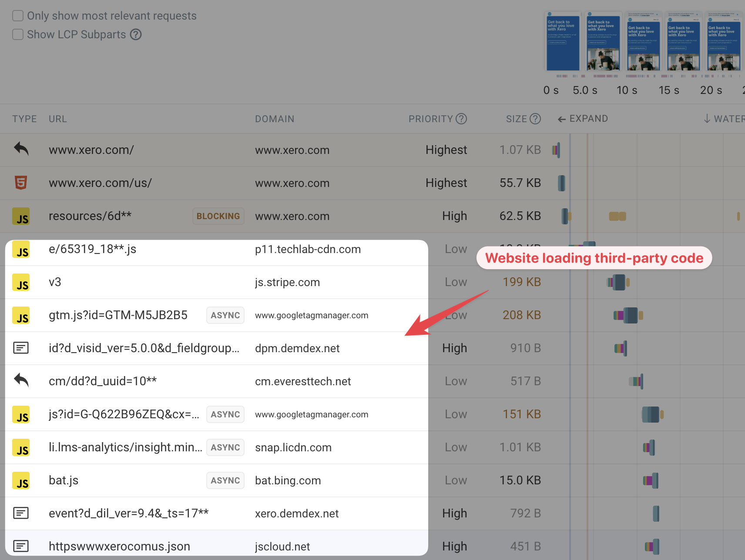Viewport: 745px width, 560px height.
Task: Select id?d_visid_ver=5.0.0 request URL
Action: pos(144,348)
